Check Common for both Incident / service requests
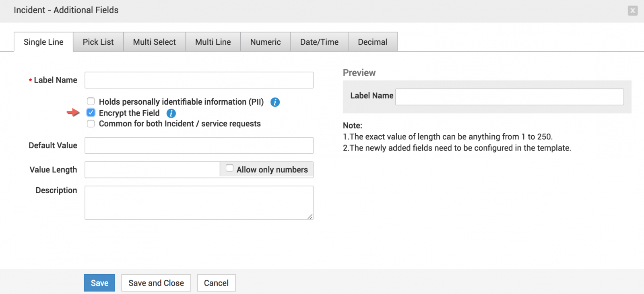The width and height of the screenshot is (644, 294). 91,124
